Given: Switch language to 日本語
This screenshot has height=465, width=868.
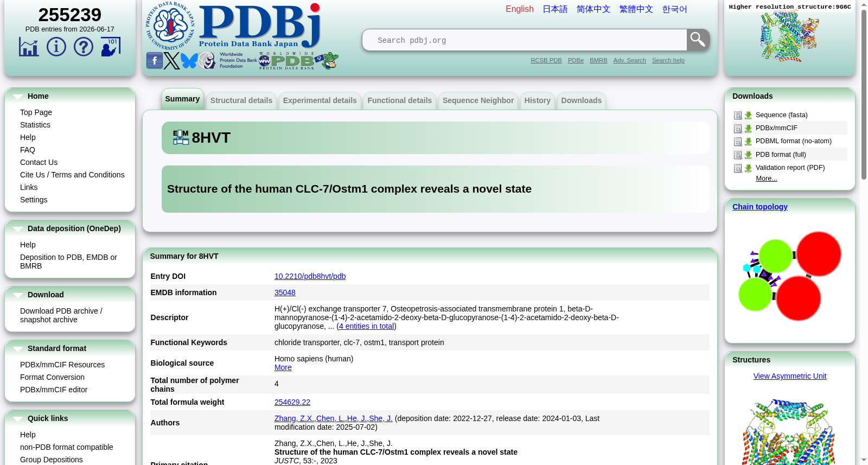Looking at the screenshot, I should [555, 9].
